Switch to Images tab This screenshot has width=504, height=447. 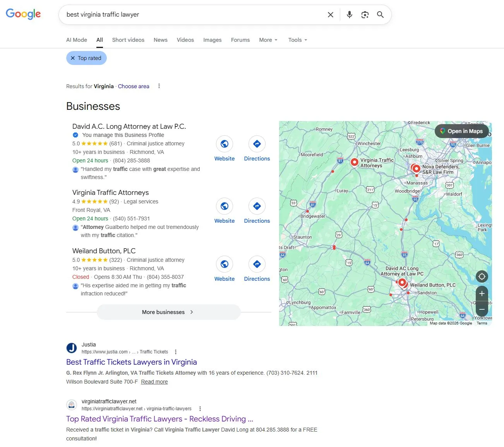pyautogui.click(x=213, y=40)
